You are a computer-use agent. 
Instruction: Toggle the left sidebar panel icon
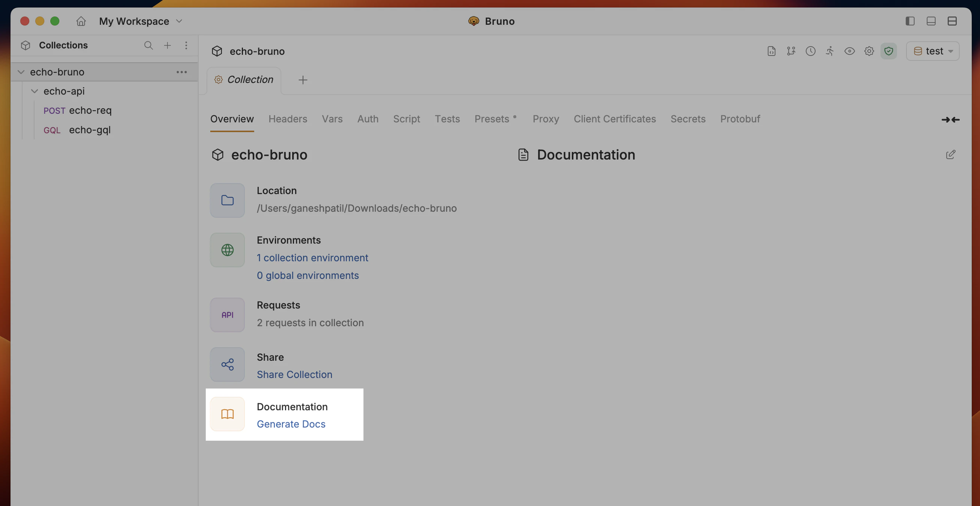click(x=910, y=21)
